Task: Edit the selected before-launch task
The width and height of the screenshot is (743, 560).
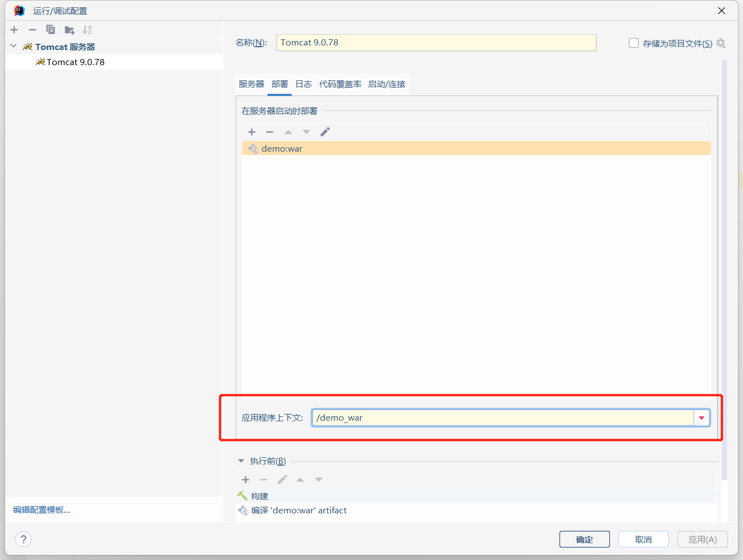Action: (x=282, y=480)
